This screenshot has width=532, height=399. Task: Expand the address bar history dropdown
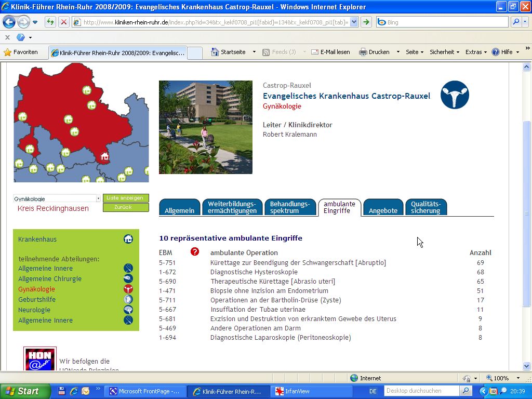pos(354,22)
